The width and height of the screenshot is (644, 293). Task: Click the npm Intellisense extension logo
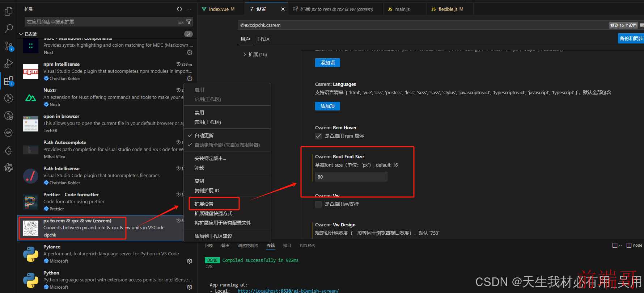click(x=31, y=72)
